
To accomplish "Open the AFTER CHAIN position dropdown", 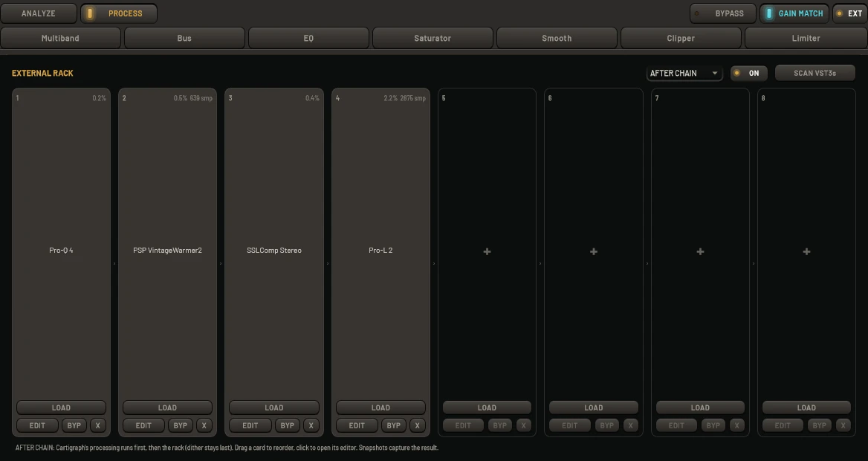I will tap(684, 73).
